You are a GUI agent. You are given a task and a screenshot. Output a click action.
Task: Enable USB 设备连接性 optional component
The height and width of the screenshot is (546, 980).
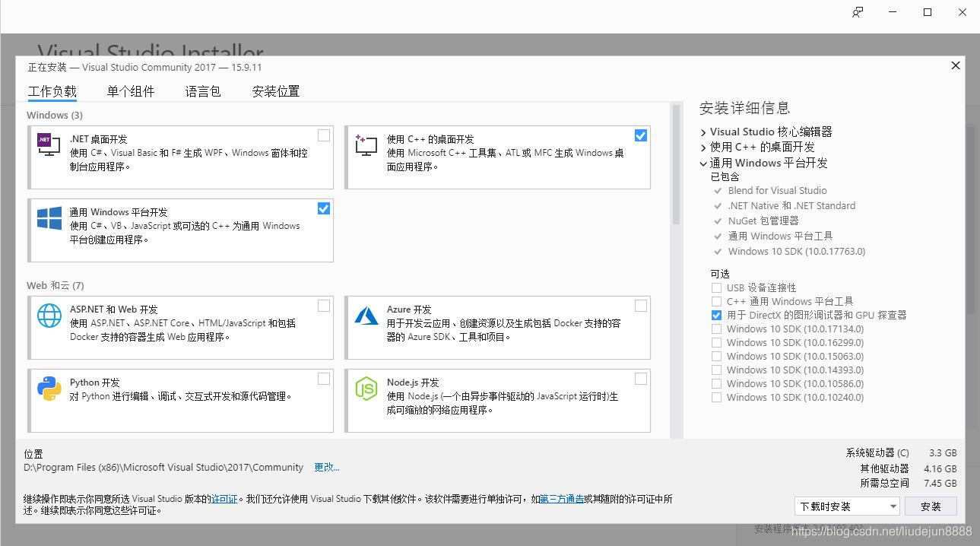point(716,287)
